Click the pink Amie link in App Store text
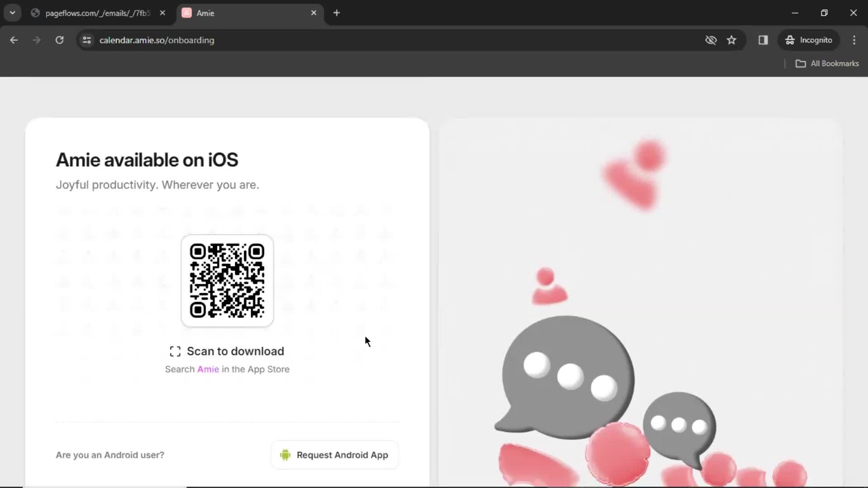Screen dimensions: 868x488 coord(208,369)
